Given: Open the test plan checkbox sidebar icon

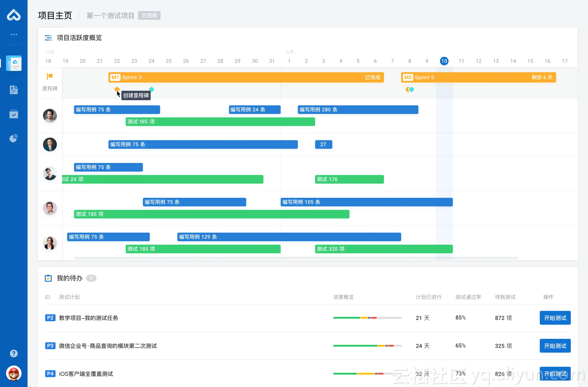Looking at the screenshot, I should [x=14, y=114].
